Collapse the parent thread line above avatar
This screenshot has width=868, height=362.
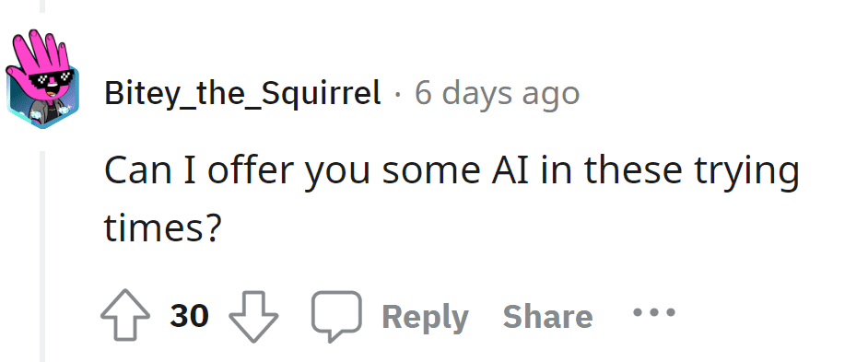pyautogui.click(x=42, y=6)
